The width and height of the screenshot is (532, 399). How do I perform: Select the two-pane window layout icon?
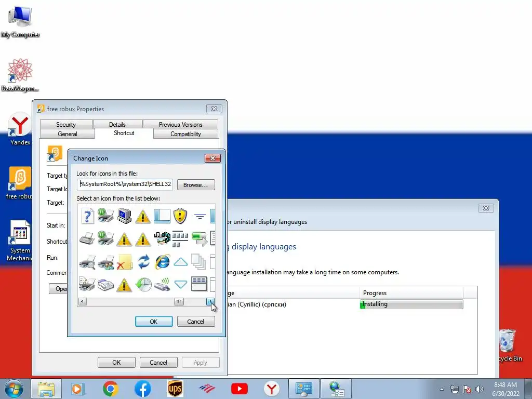pos(162,216)
